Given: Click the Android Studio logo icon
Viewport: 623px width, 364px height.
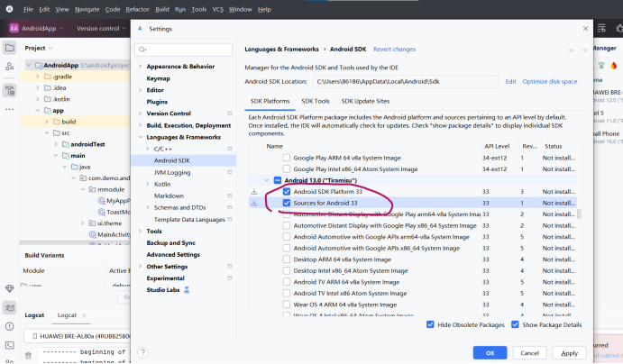Looking at the screenshot, I should tap(10, 9).
